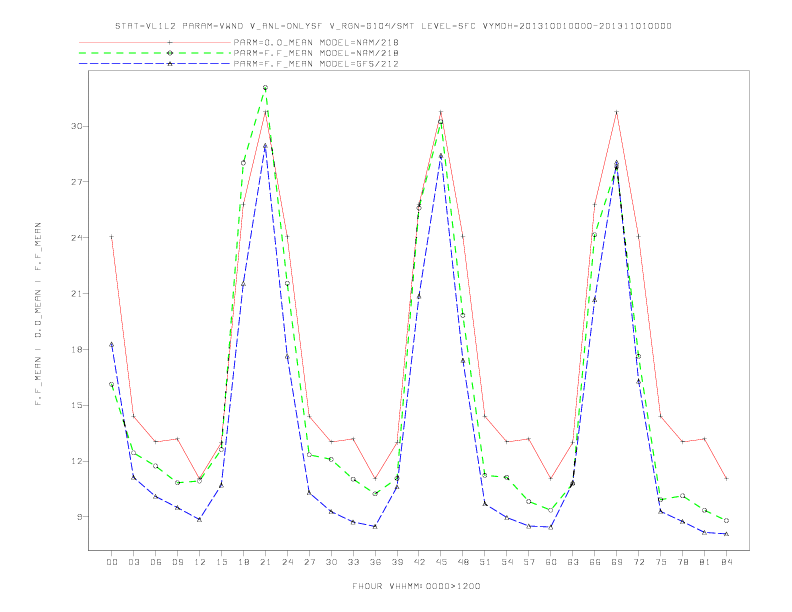Screen dimensions: 792x612
Task: Click x-axis tick label 48
Action: (x=463, y=562)
